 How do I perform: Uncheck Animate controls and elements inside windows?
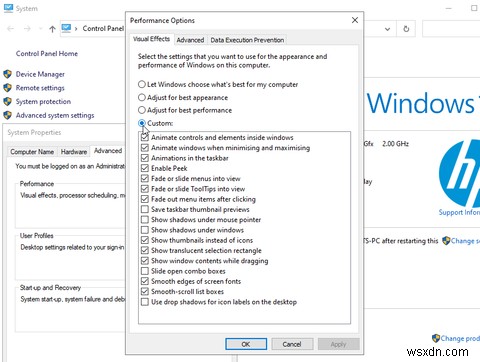145,137
